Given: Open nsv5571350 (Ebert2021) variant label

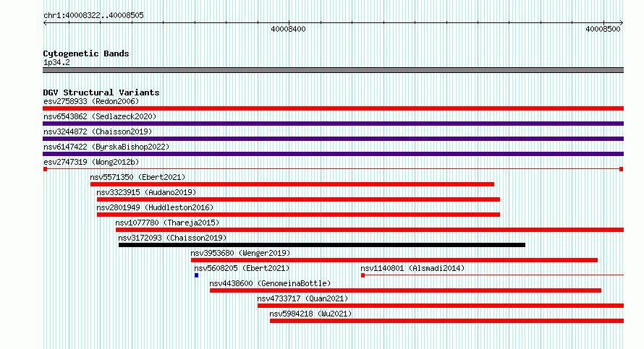Looking at the screenshot, I should pos(137,177).
